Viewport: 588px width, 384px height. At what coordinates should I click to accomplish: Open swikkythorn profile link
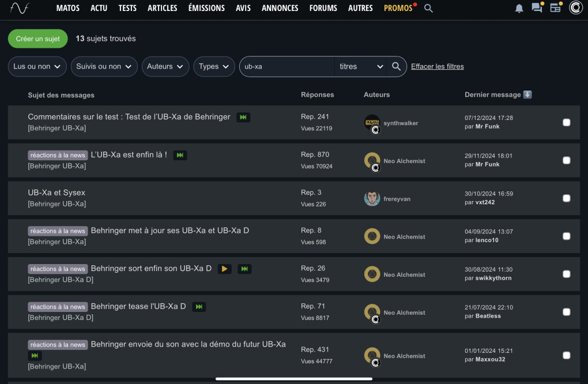pos(493,278)
